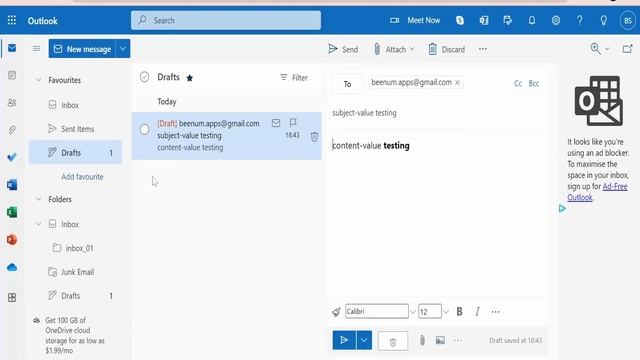The width and height of the screenshot is (640, 360).
Task: Open zoom level dropdown arrow
Action: 607,49
